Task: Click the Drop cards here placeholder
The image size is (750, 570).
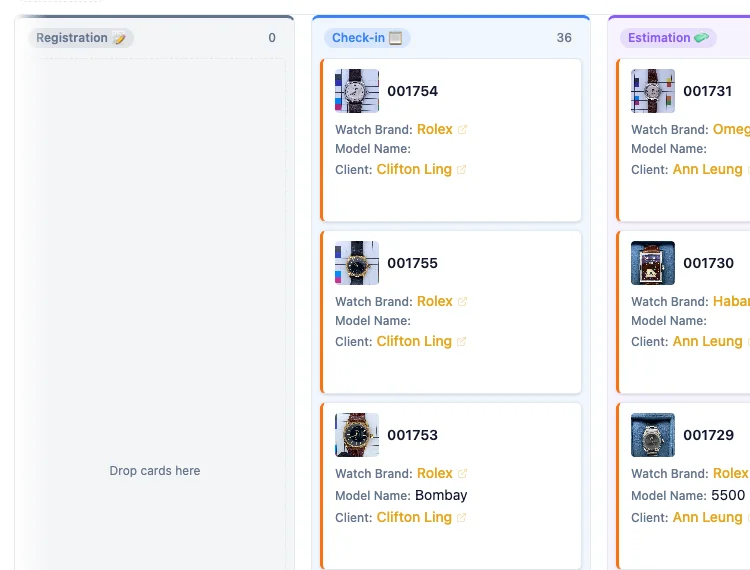Action: (154, 471)
